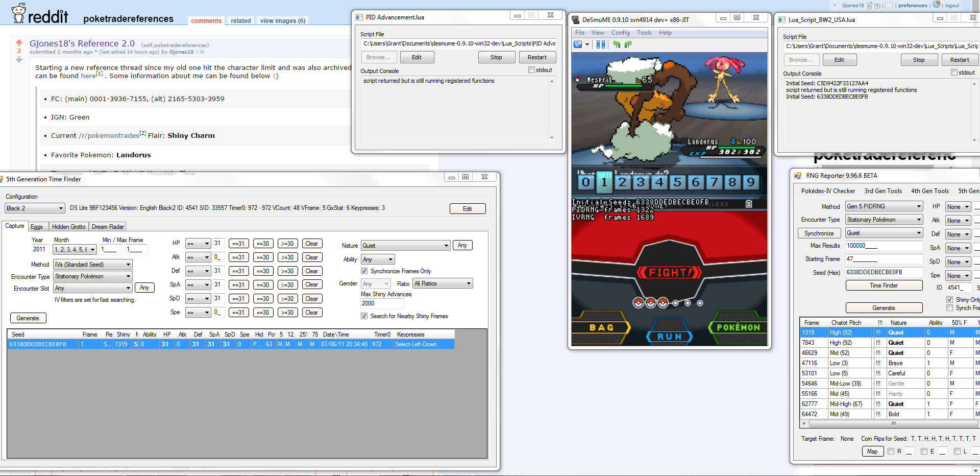Click the PID Advancement output console scrollbar
The image size is (980, 476).
552,109
